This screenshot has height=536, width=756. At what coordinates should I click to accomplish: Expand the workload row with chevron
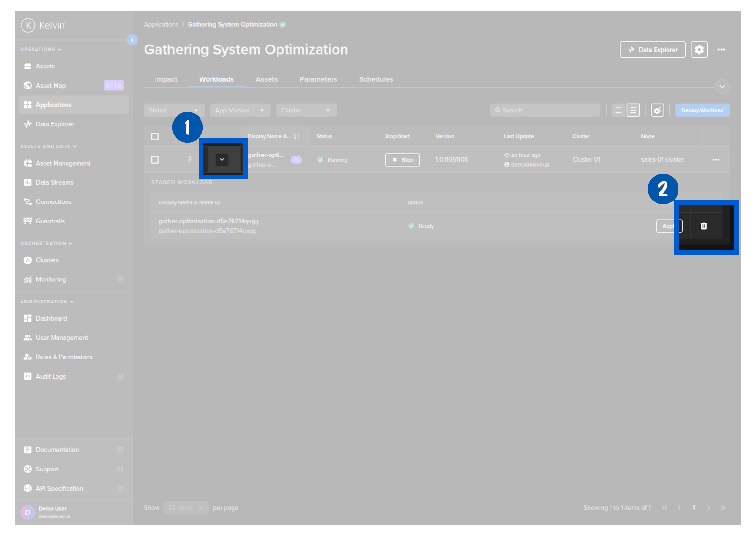tap(222, 160)
